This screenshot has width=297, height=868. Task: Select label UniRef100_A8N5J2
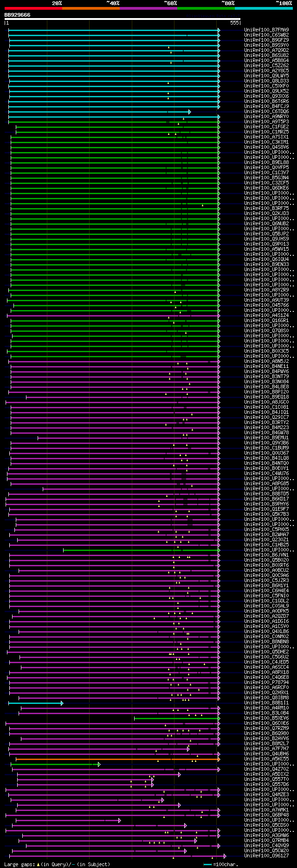pos(266,361)
